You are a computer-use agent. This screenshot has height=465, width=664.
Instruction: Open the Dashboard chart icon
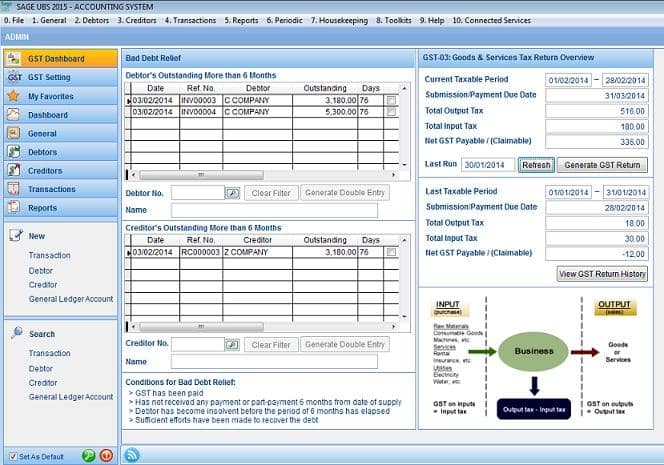(14, 115)
